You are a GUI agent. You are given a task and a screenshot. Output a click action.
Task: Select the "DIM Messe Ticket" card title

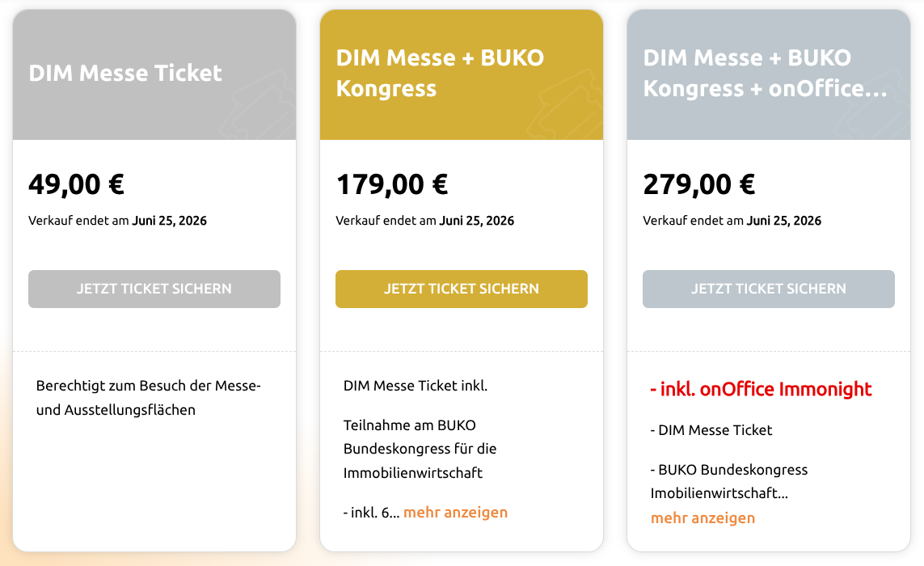[125, 73]
